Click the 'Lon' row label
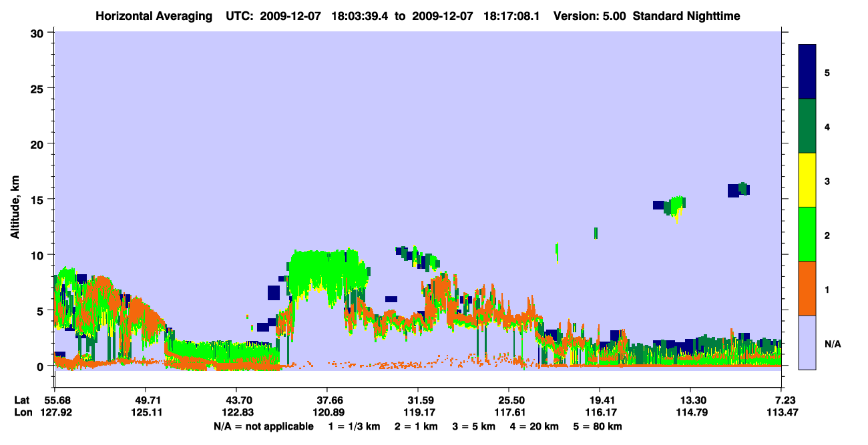This screenshot has width=868, height=445. coord(22,412)
